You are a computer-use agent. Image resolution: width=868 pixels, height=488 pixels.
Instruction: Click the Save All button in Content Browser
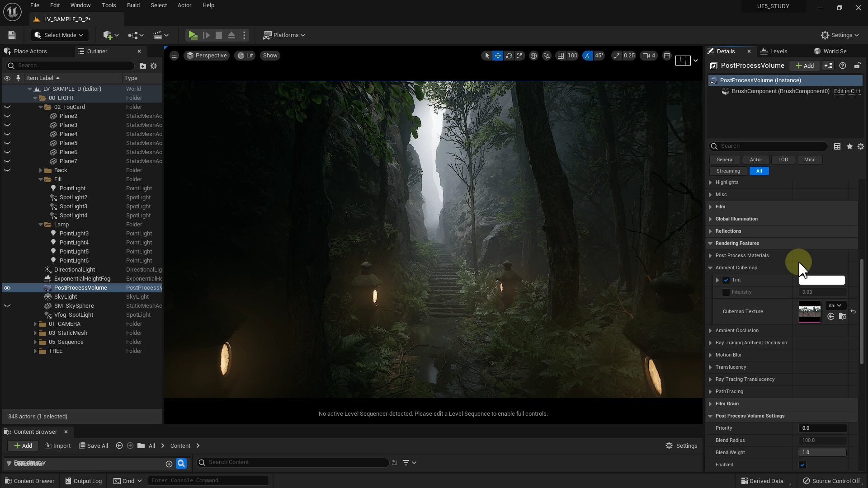tap(94, 446)
